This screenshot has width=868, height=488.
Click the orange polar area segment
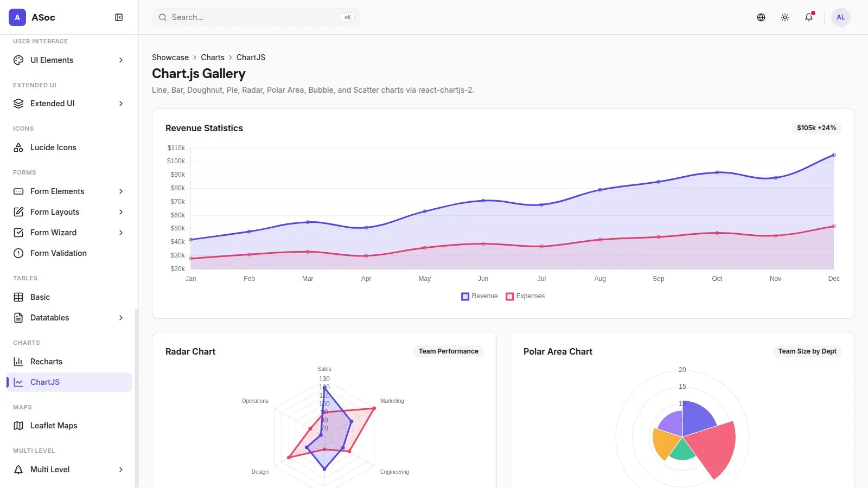click(x=665, y=443)
